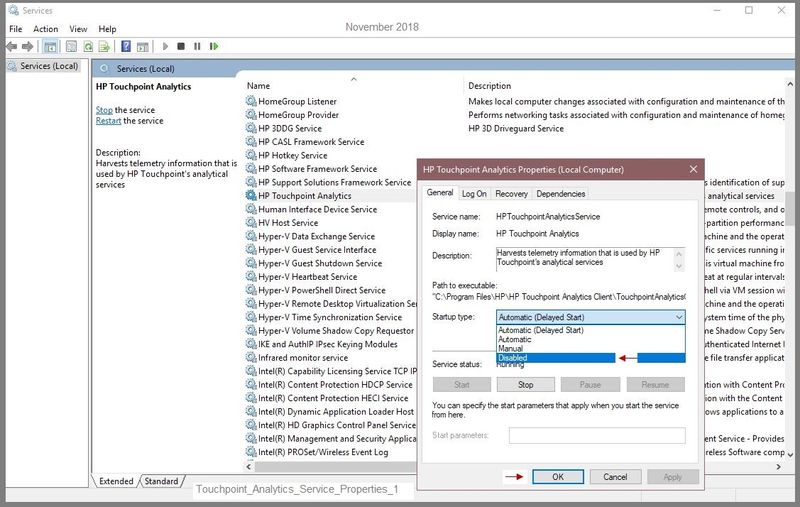Click the Forward arrow in the toolbar
The image size is (800, 507).
(x=27, y=46)
